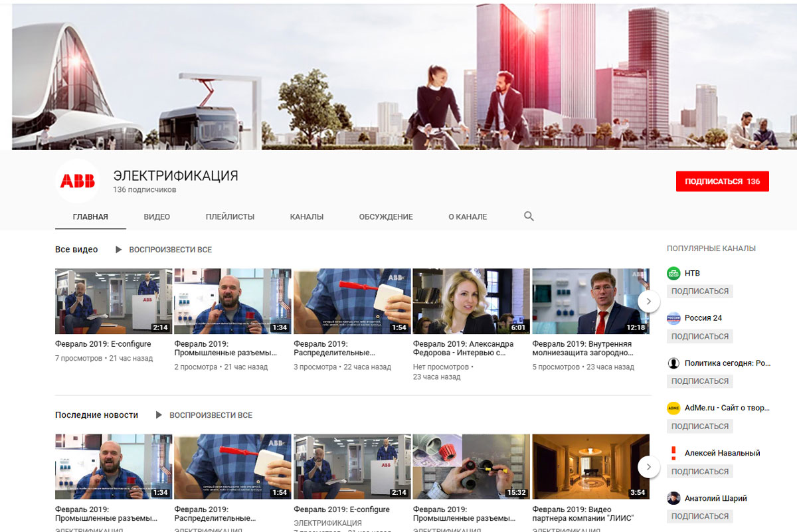Open the 1:34 thumbnail in Все видео

coord(232,301)
